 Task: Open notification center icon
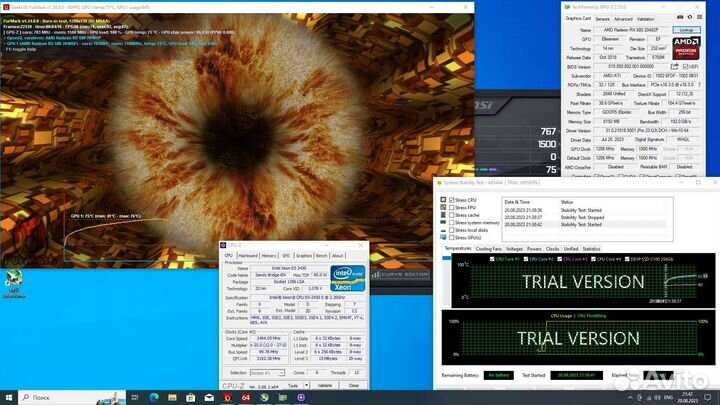(708, 398)
